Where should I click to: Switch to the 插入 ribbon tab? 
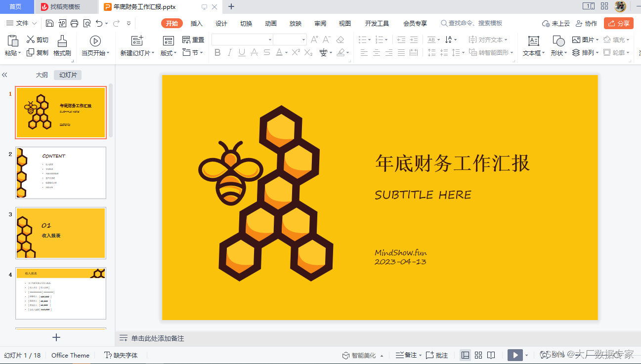196,23
